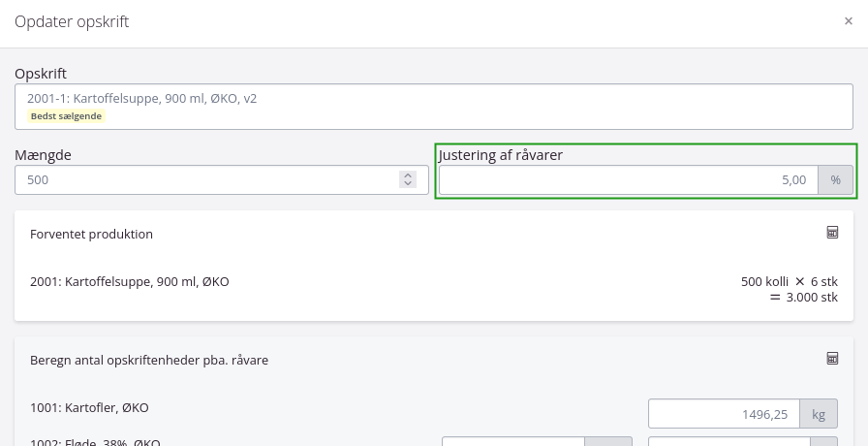Click the 1001: Kartofler, ØKO label

89,408
